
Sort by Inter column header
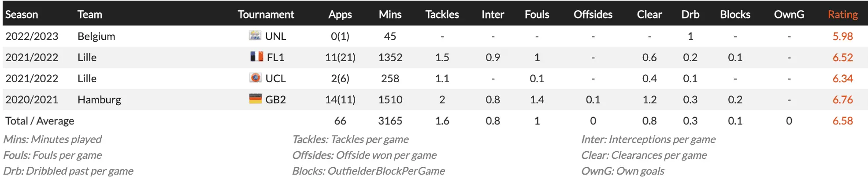pos(493,15)
